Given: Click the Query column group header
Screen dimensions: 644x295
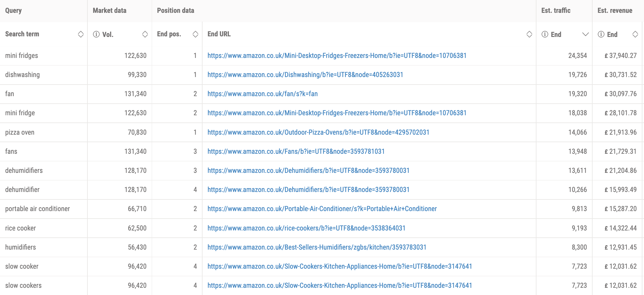Looking at the screenshot, I should (x=13, y=11).
